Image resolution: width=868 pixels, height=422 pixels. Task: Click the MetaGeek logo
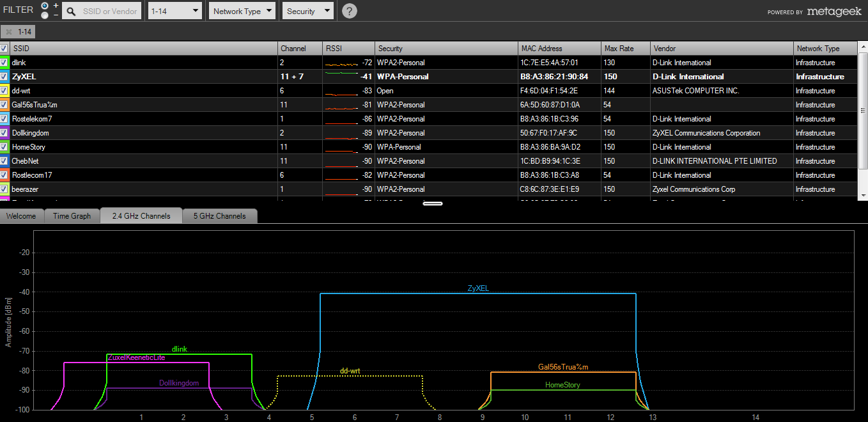point(833,12)
